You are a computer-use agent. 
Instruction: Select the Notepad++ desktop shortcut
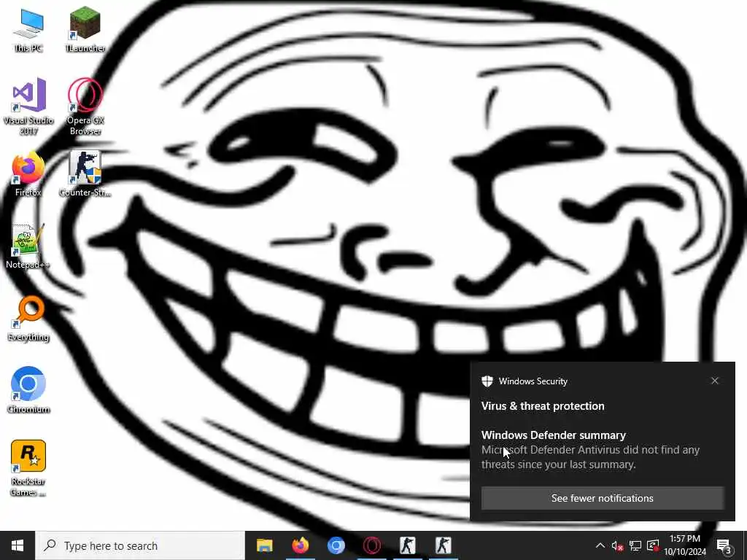coord(28,246)
